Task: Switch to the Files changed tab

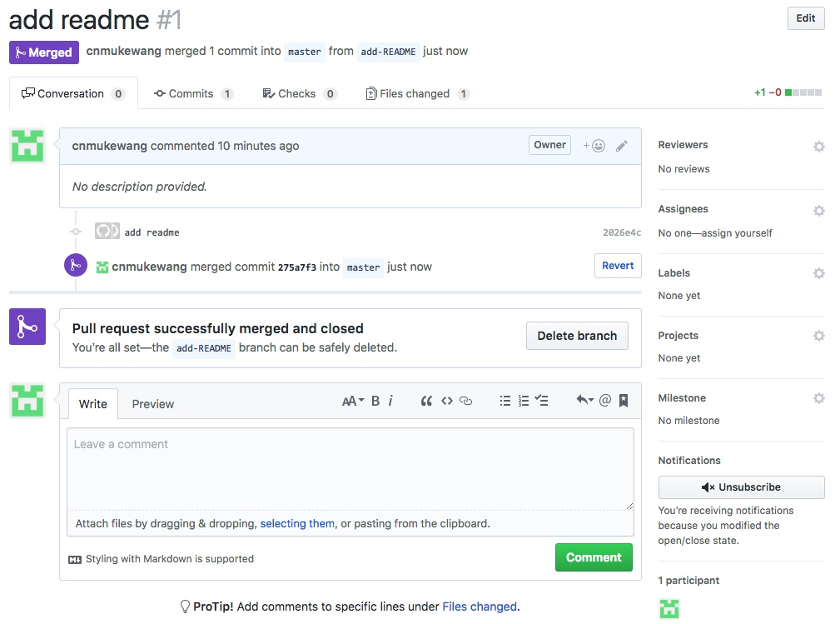Action: [417, 93]
